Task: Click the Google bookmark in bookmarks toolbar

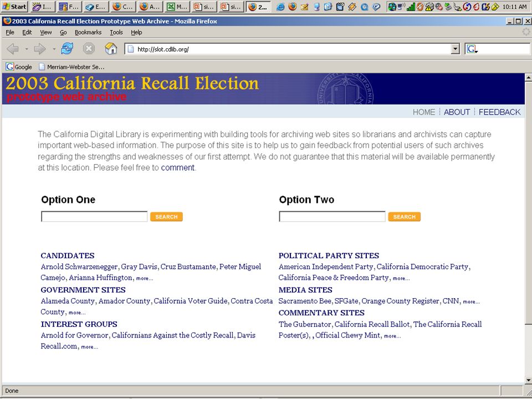Action: [19, 67]
